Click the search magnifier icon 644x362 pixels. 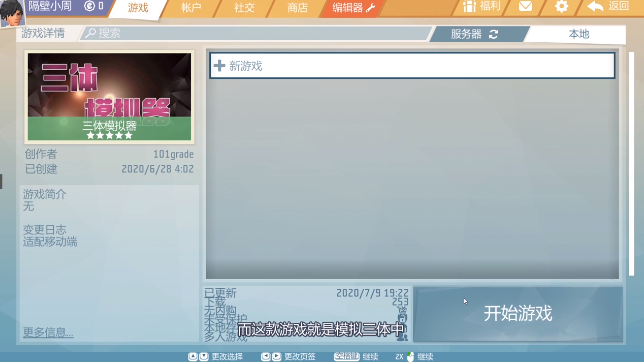point(90,33)
